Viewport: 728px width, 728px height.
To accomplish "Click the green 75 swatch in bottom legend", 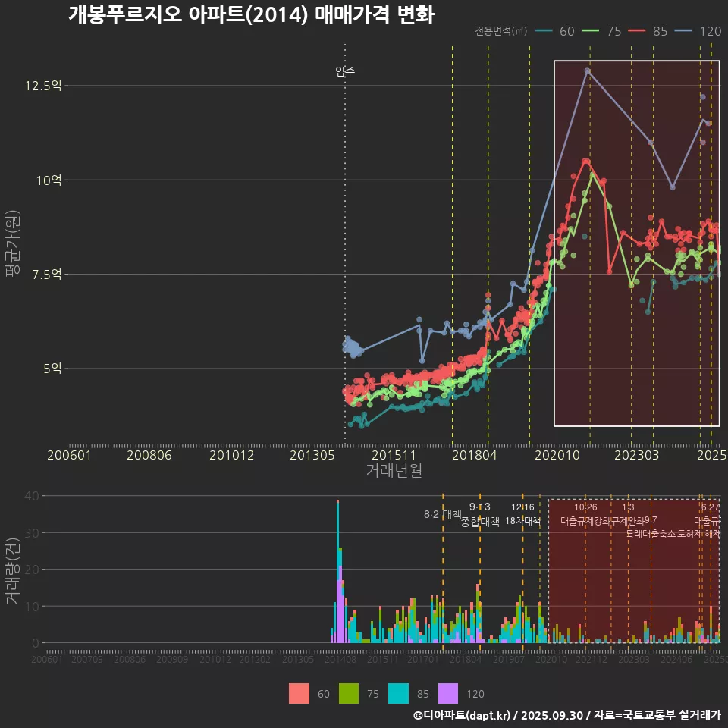I will pyautogui.click(x=348, y=693).
